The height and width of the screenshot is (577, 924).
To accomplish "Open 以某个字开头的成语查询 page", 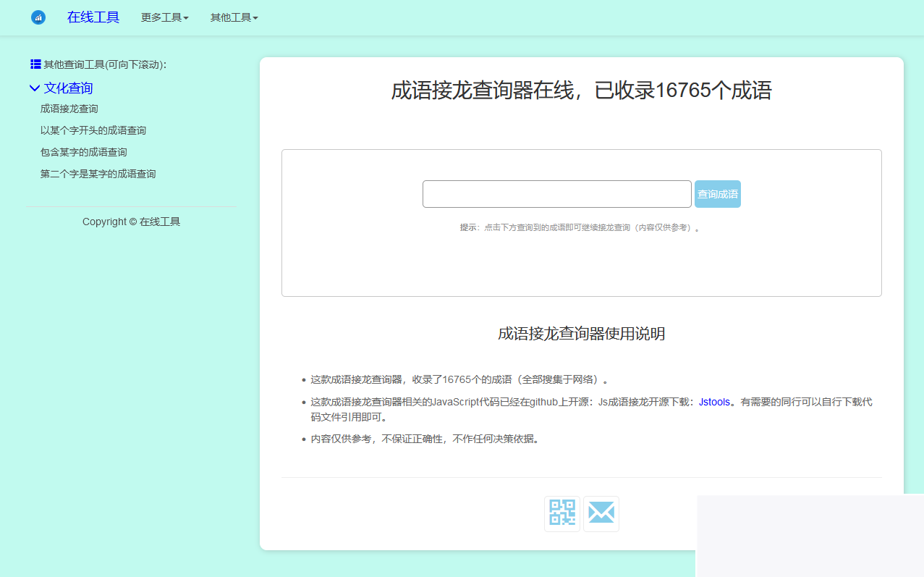I will pos(93,130).
